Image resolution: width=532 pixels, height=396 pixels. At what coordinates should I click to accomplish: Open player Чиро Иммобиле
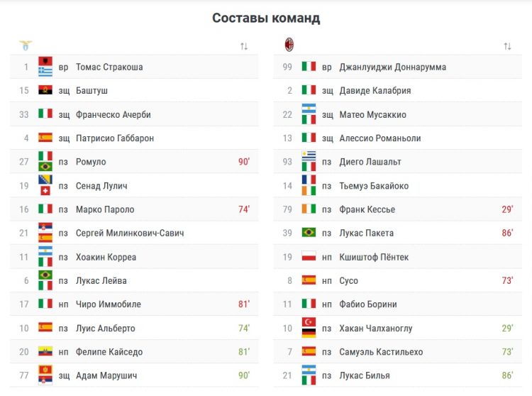(108, 304)
